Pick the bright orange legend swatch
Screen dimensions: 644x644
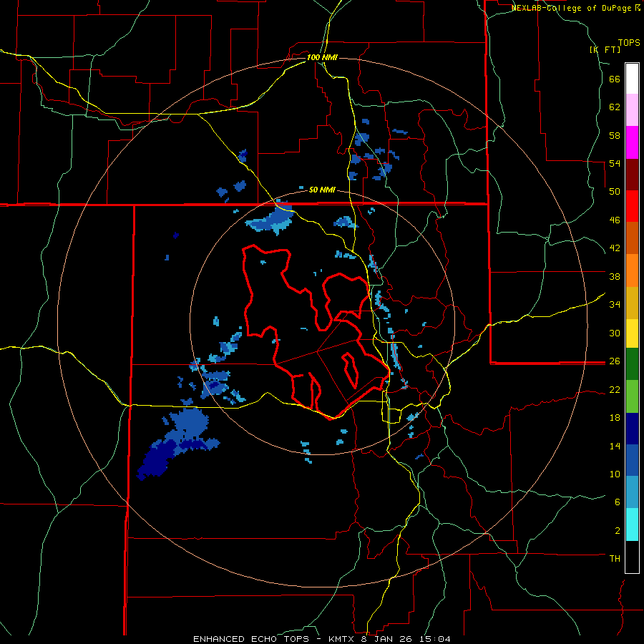click(x=632, y=270)
